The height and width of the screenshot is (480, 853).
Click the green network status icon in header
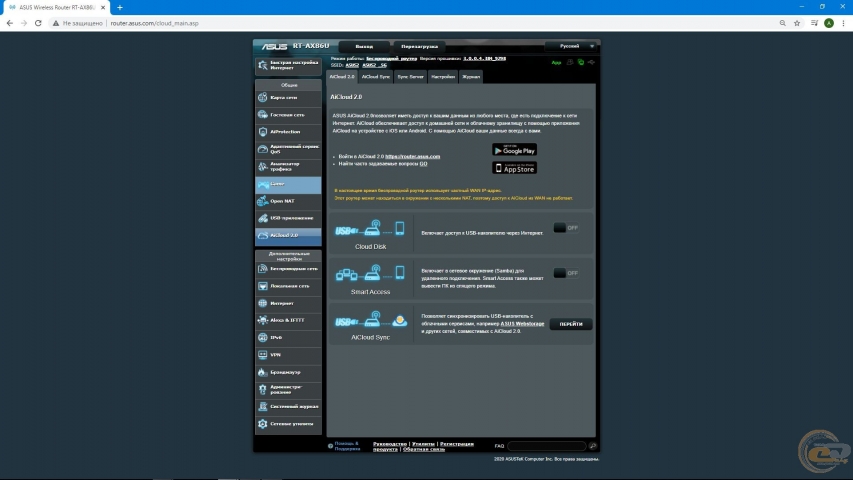click(x=580, y=63)
